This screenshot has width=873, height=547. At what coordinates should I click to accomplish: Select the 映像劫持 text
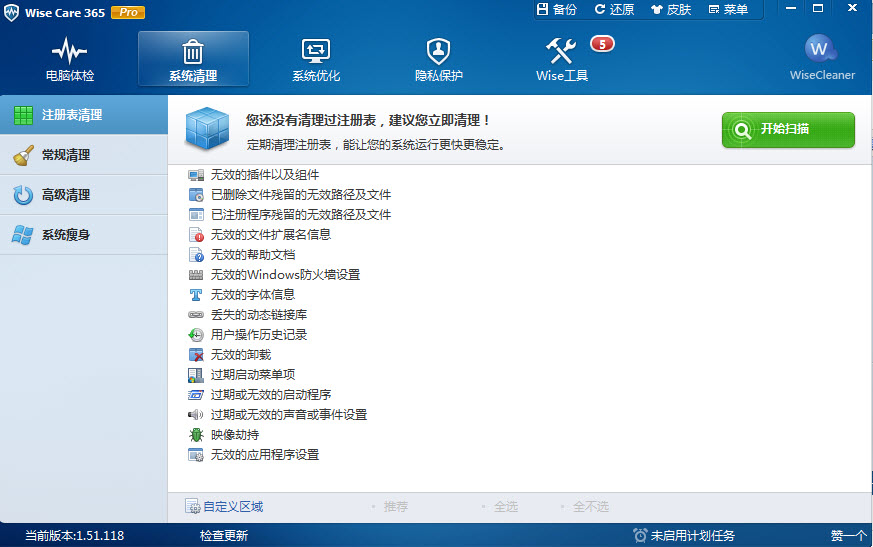pos(235,435)
